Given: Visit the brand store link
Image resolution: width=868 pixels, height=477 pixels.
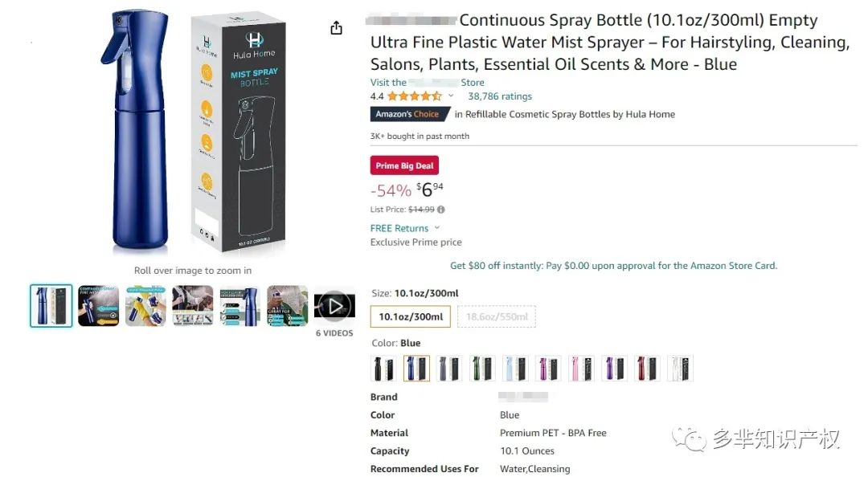Looking at the screenshot, I should [x=427, y=83].
